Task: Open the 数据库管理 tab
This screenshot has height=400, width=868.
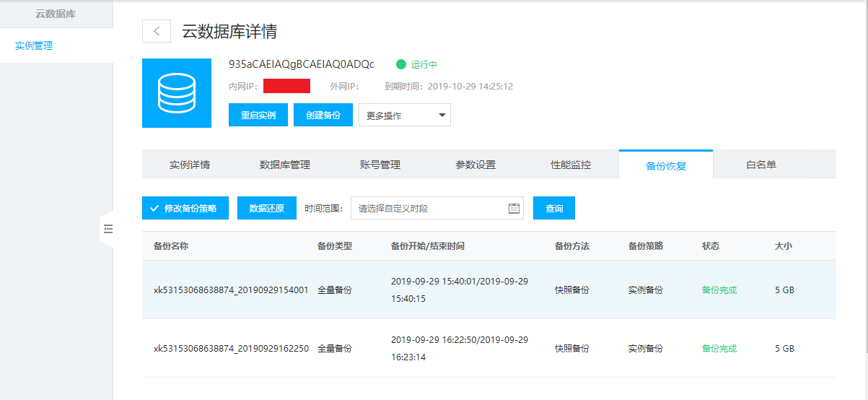Action: pos(284,165)
